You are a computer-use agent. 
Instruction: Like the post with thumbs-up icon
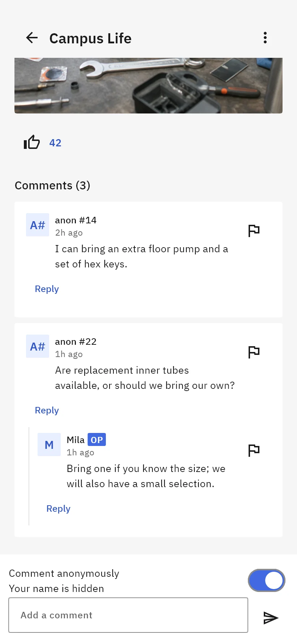click(x=31, y=142)
